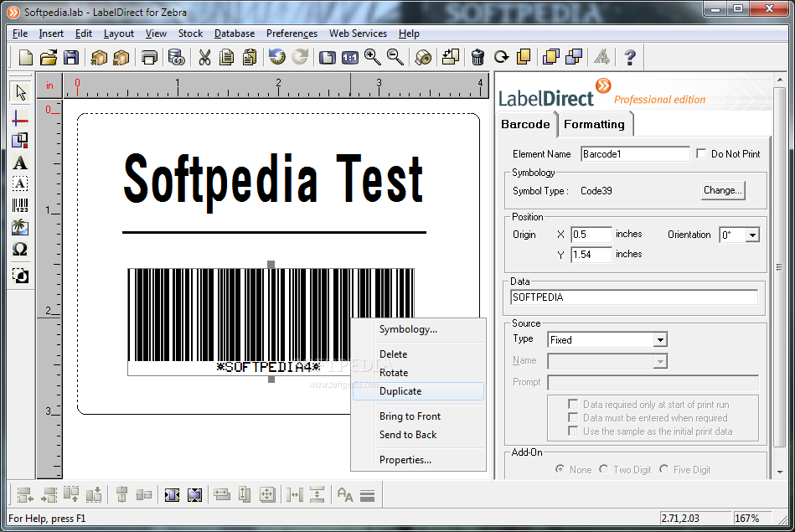Open the Layout menu
Screen dimensions: 795x532
tap(119, 34)
